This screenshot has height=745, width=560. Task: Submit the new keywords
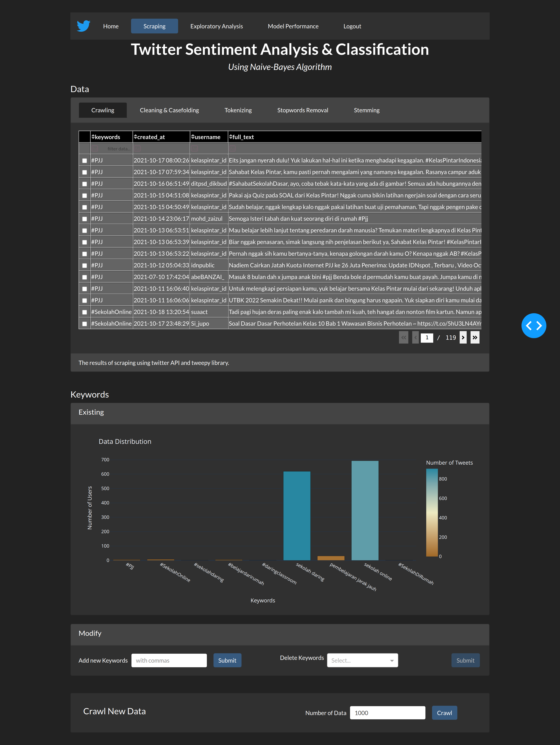click(227, 660)
